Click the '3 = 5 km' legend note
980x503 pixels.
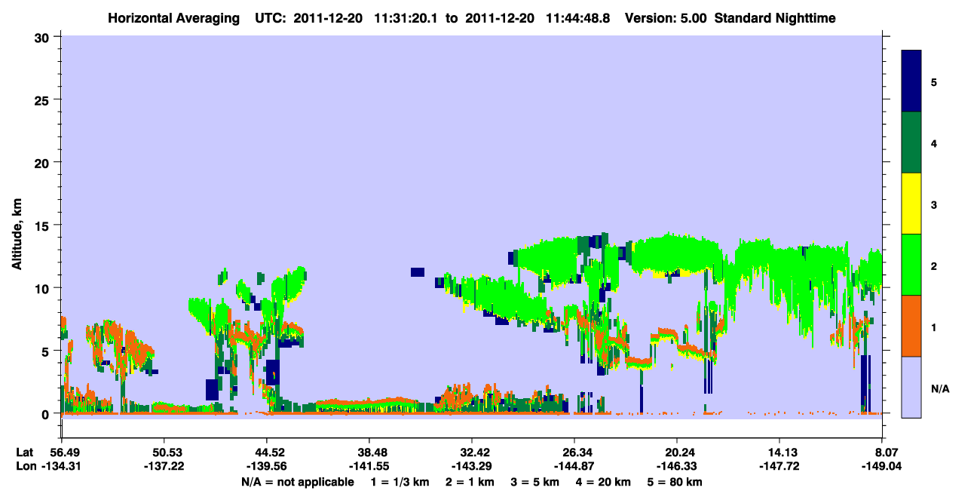pos(536,481)
